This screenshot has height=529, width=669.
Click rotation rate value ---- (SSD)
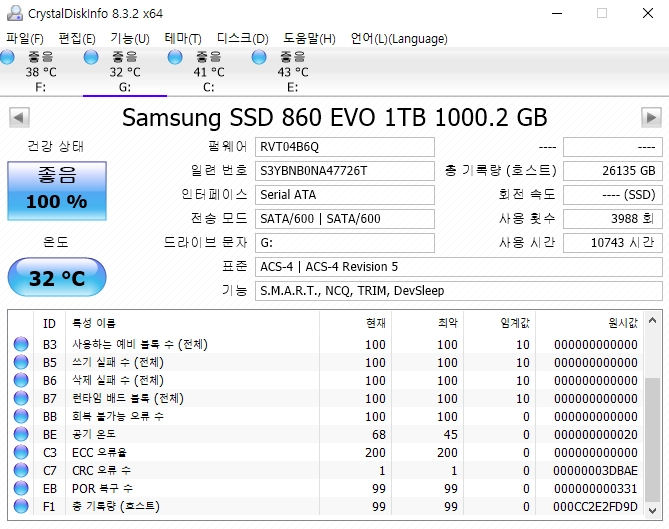(613, 195)
